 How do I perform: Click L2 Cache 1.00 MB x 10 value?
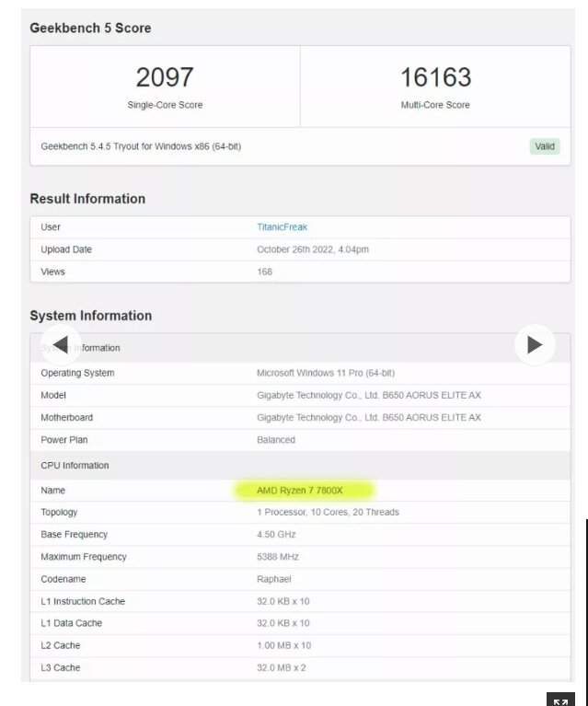click(x=284, y=645)
